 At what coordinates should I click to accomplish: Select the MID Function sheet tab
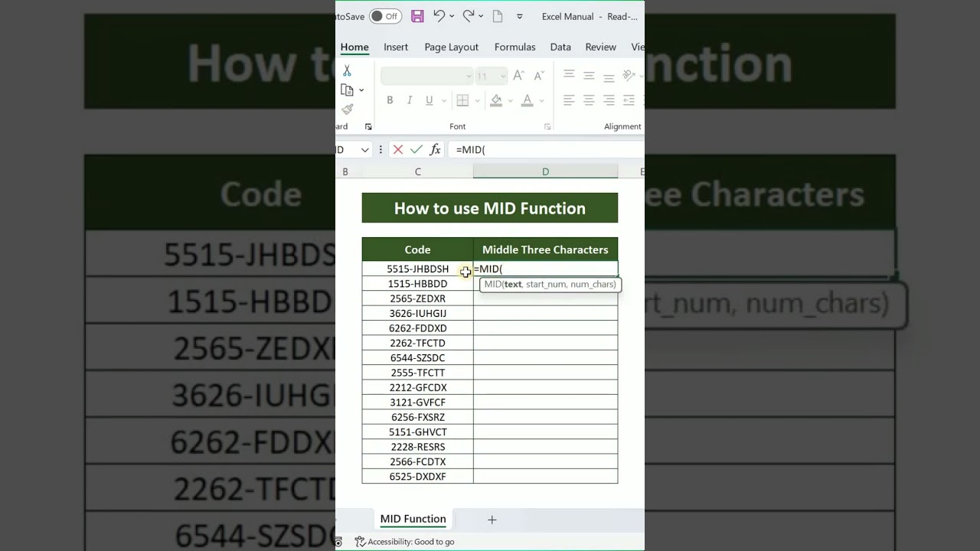413,519
